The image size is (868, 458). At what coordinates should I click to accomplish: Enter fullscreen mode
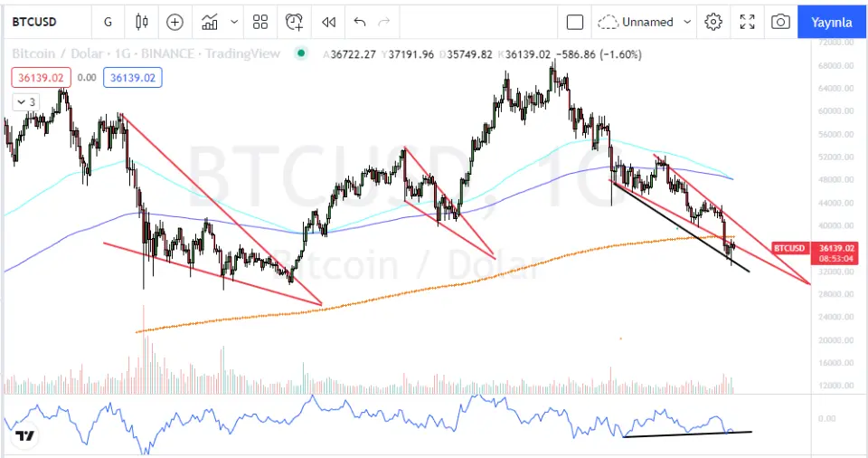[x=747, y=22]
